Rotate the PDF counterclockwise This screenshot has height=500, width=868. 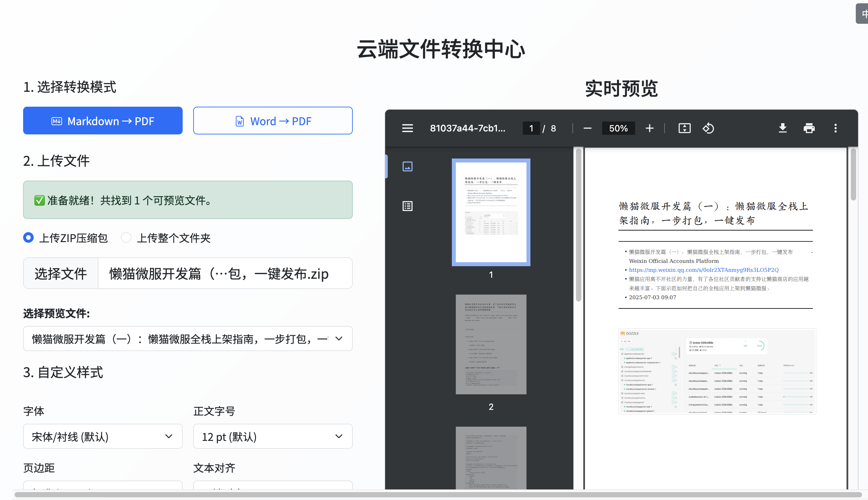pyautogui.click(x=708, y=128)
